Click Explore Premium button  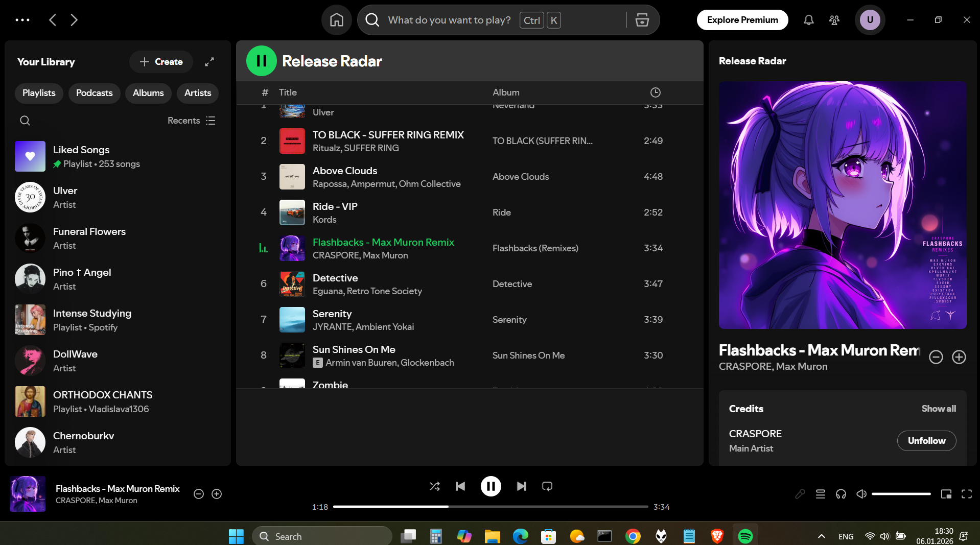tap(742, 20)
